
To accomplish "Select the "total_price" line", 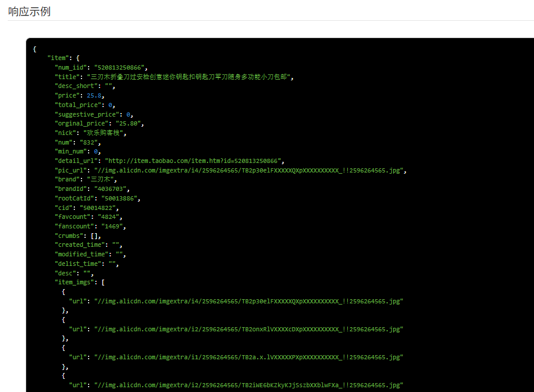I will (85, 105).
